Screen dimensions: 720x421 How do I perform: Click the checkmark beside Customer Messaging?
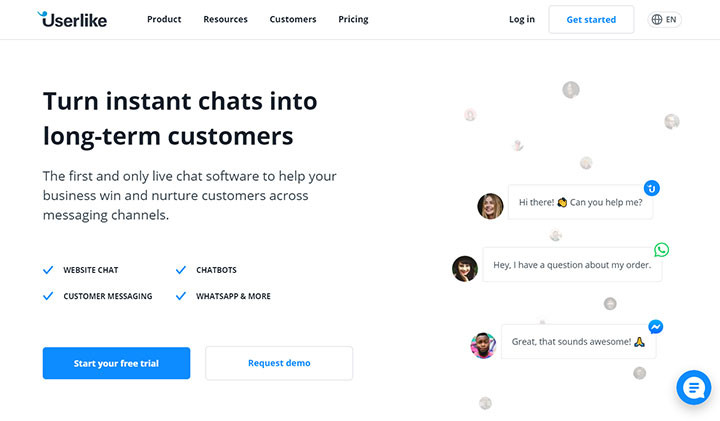48,296
